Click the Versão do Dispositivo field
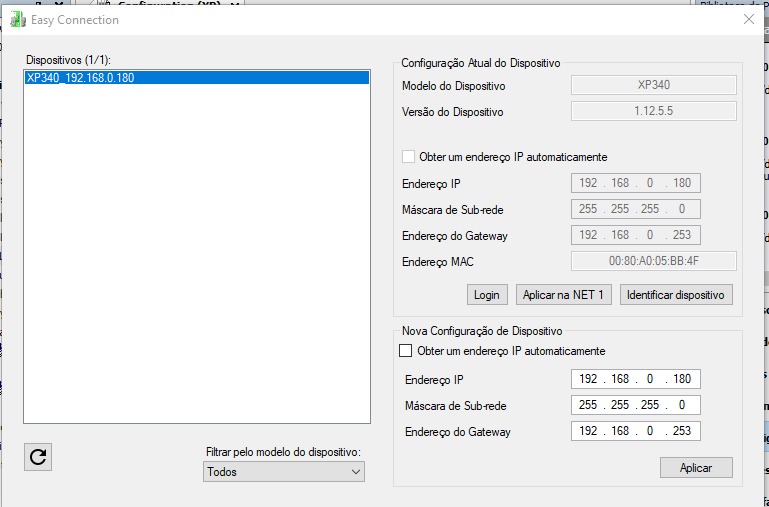769x507 pixels. [x=653, y=111]
